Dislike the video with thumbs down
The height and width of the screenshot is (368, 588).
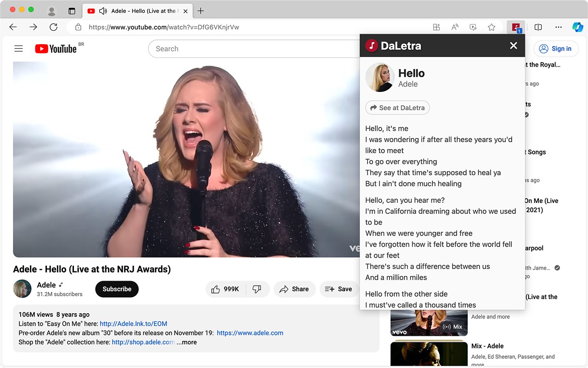coord(257,289)
